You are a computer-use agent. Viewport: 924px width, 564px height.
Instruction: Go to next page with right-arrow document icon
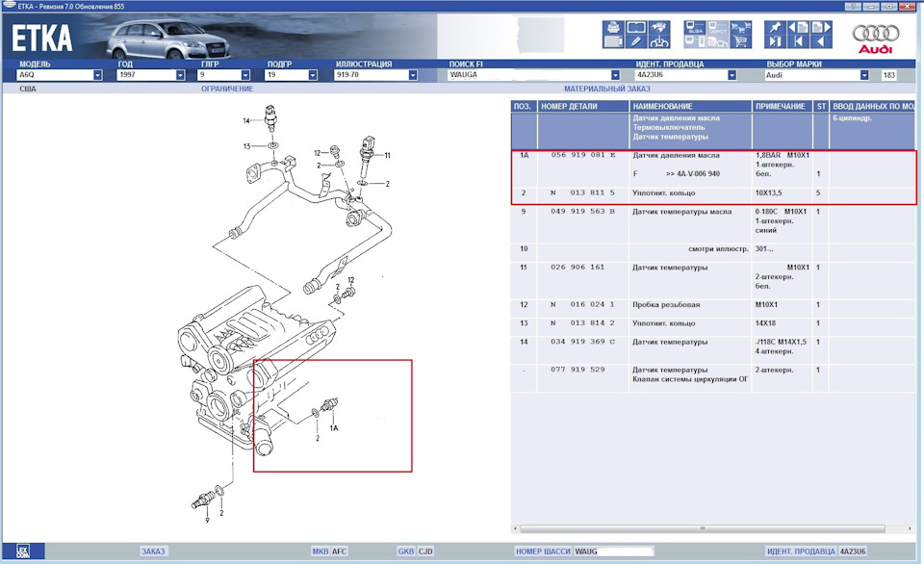click(x=821, y=27)
